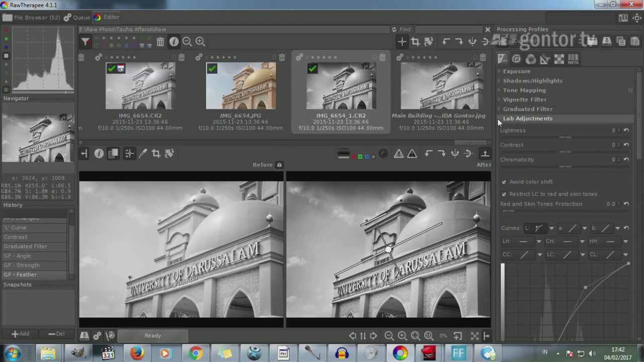Toggle Avoid color shift checkbox
Image resolution: width=644 pixels, height=362 pixels.
(x=504, y=182)
